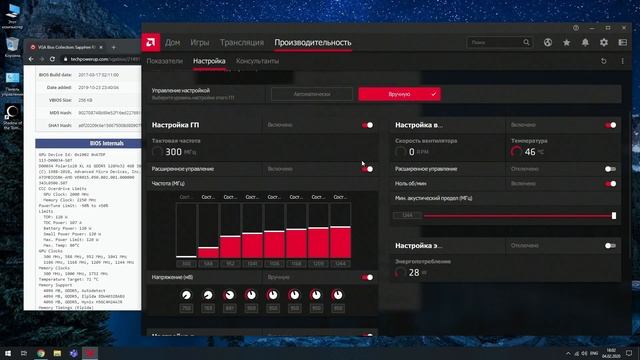Screen dimensions: 640x360
Task: Click voltage knob under the 1244 MHz state
Action: pyautogui.click(x=338, y=295)
